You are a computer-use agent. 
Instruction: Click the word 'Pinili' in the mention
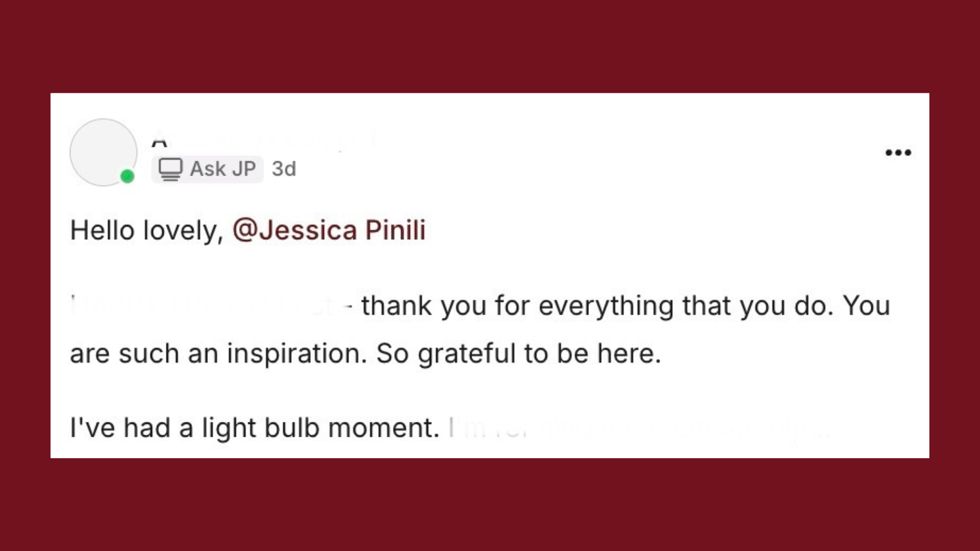click(x=395, y=230)
